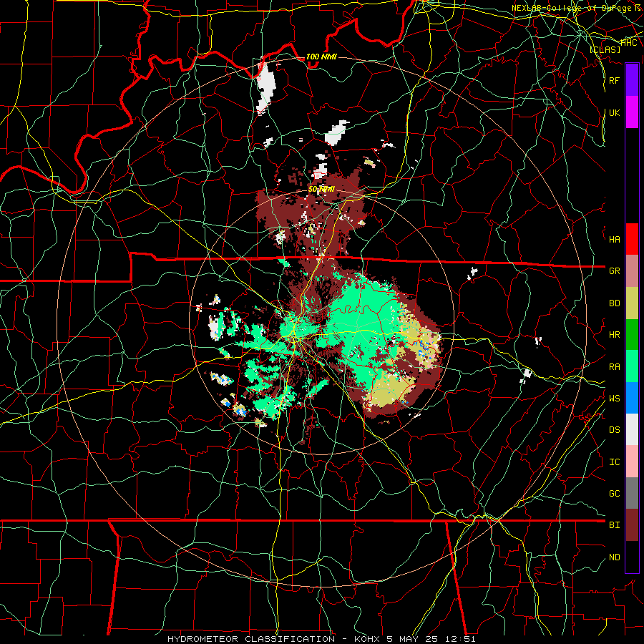Image resolution: width=644 pixels, height=644 pixels.
Task: Click the Hydrometeor Classification KOHX title text
Action: pyautogui.click(x=321, y=639)
